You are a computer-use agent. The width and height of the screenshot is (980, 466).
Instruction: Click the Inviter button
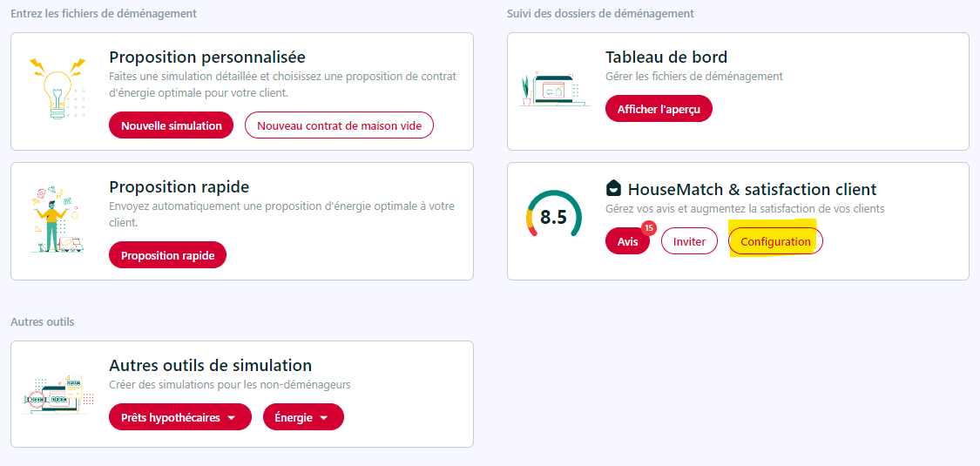[689, 241]
